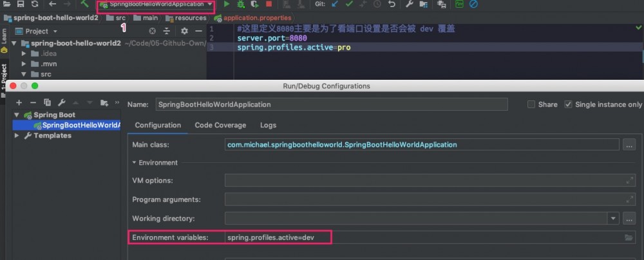Open Working directory dropdown arrow
644x260 pixels.
click(x=614, y=219)
